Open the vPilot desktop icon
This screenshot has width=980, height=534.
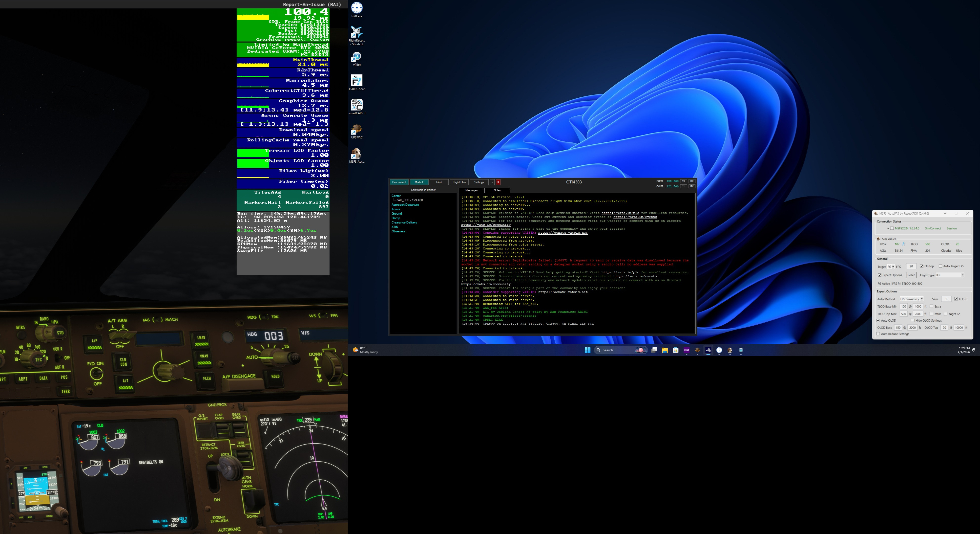coord(356,59)
